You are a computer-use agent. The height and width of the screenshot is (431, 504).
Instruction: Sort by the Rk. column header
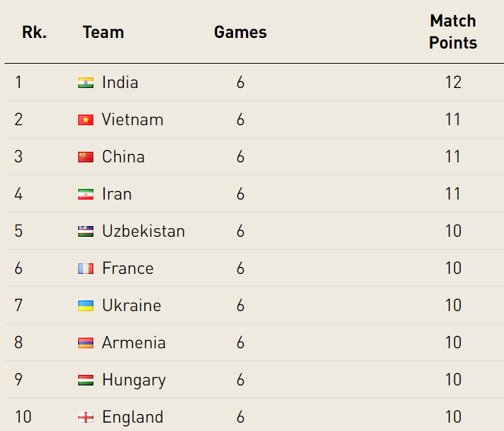34,32
